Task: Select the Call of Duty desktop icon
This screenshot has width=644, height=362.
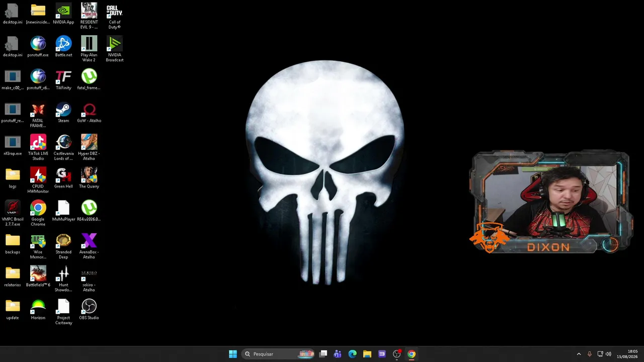Action: point(115,16)
